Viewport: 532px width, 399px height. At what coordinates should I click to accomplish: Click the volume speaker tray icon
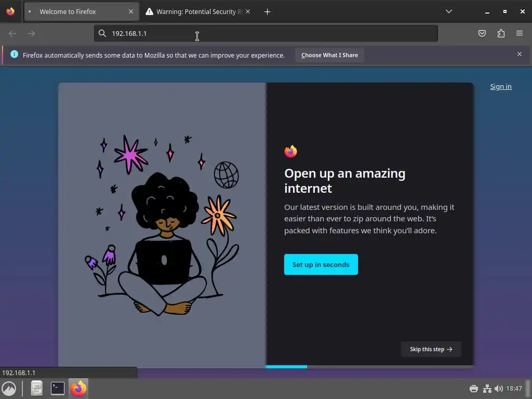pos(498,389)
